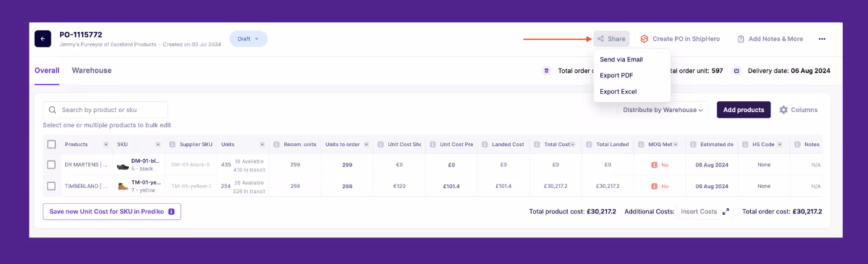This screenshot has width=868, height=264.
Task: Click the Delivery date calendar icon
Action: click(x=736, y=71)
